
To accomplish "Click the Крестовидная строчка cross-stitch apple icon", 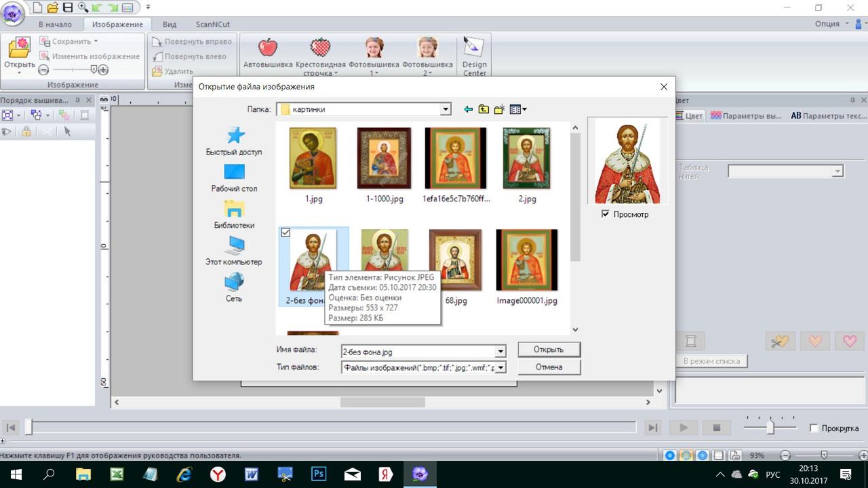I will tap(320, 47).
